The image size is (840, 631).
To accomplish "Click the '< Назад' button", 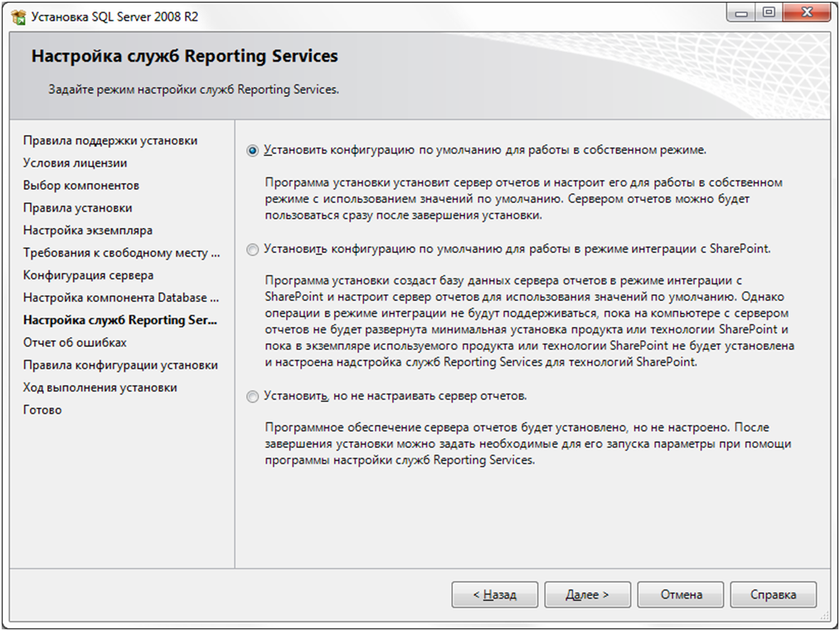I will (494, 595).
